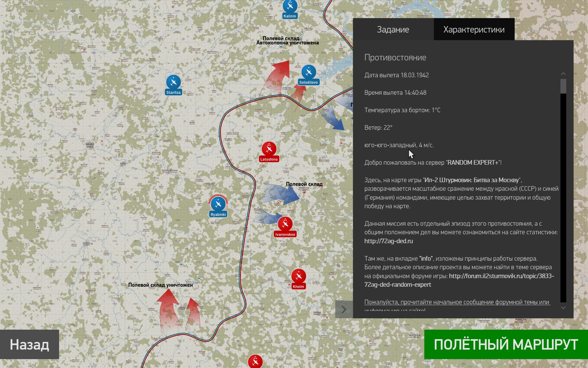Click the RANDOM EXPERT+ welcome line
This screenshot has height=368, width=588.
click(x=433, y=163)
